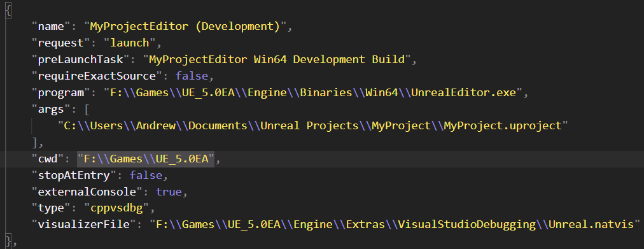Click the opening bracket after args

coord(87,110)
